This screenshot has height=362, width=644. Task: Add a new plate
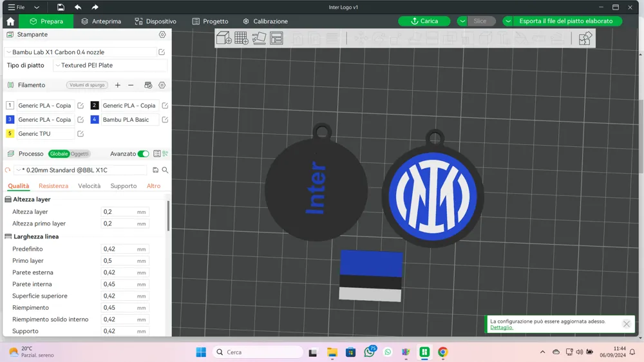(x=241, y=38)
